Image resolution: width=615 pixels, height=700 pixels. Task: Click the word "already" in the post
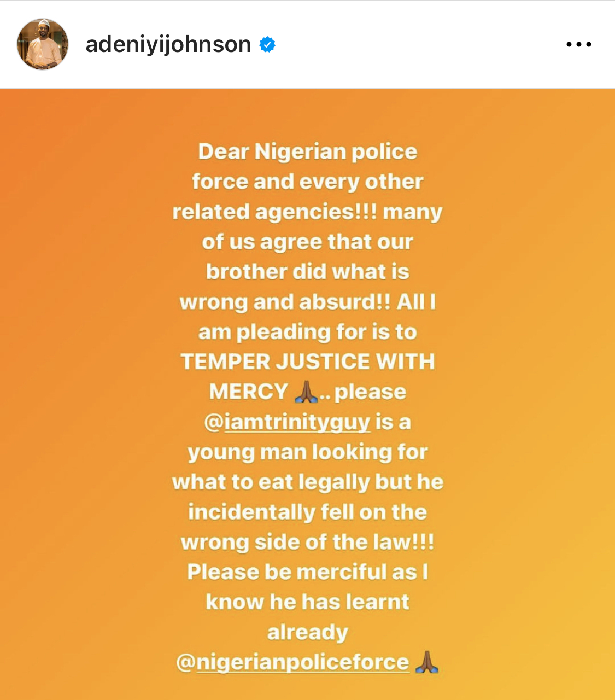point(308,633)
